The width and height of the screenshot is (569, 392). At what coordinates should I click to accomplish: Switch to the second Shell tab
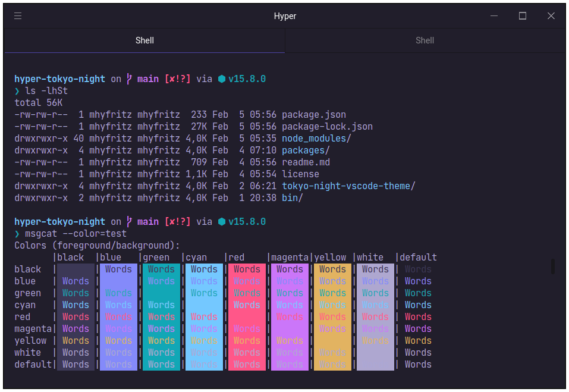click(425, 40)
